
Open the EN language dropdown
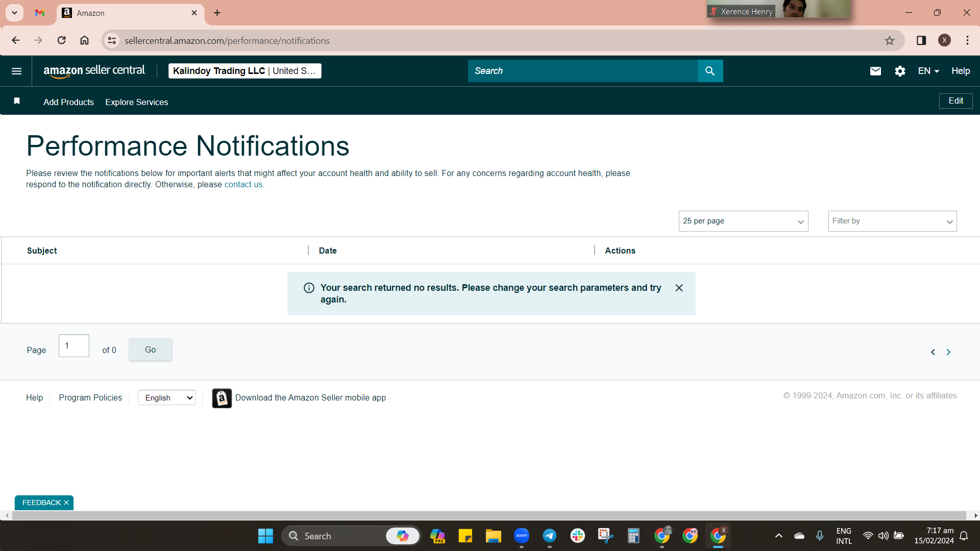click(x=928, y=71)
